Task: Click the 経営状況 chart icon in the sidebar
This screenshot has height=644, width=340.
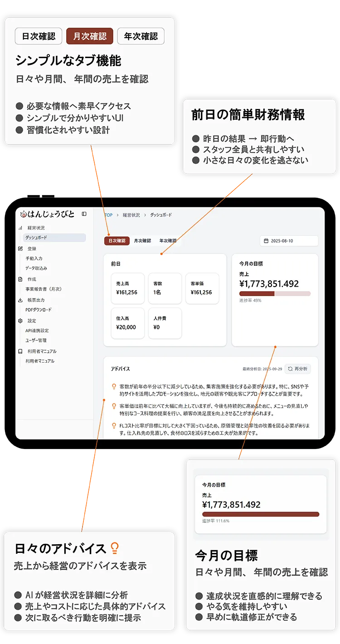Action: [x=20, y=228]
